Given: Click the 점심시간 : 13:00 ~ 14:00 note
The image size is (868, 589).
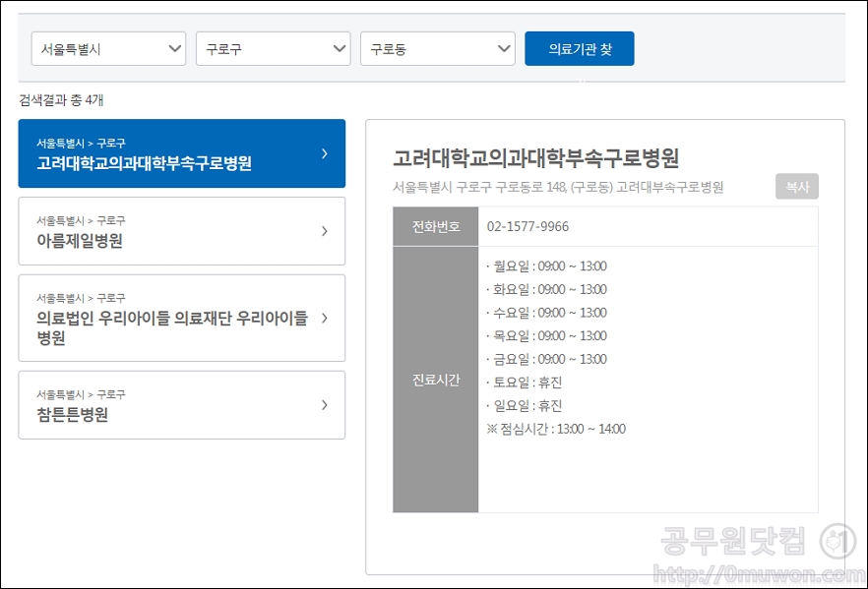Looking at the screenshot, I should 556,429.
